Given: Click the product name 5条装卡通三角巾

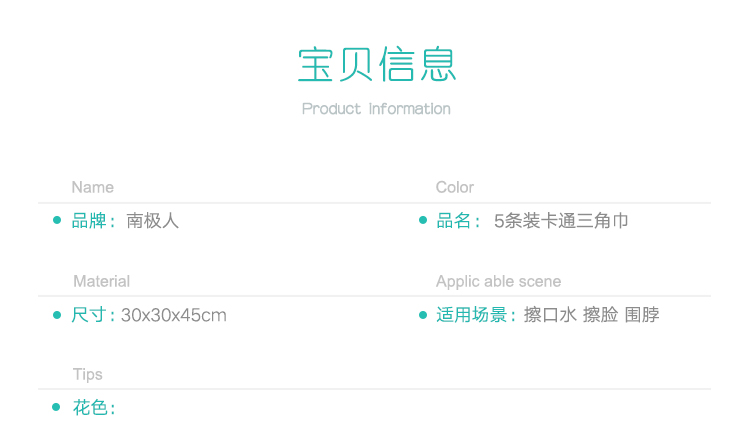Looking at the screenshot, I should [561, 221].
